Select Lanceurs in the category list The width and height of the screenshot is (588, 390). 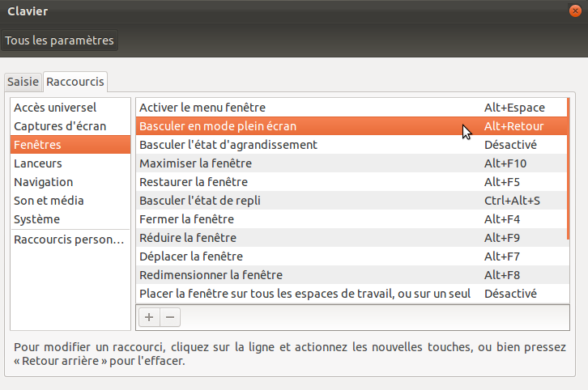pos(38,163)
